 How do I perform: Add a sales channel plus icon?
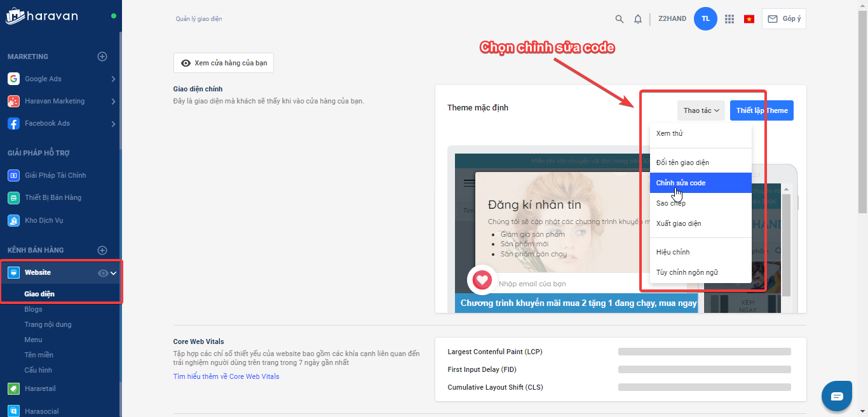click(102, 250)
